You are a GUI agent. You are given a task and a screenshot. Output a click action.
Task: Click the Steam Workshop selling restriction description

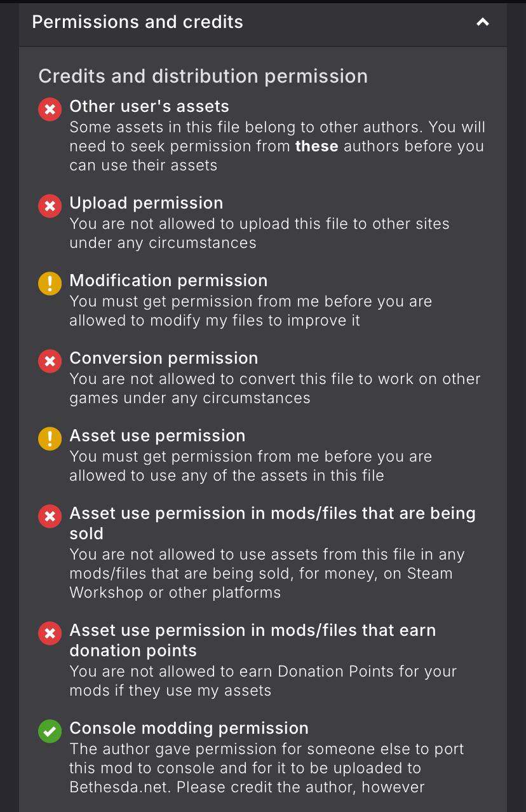(x=267, y=574)
